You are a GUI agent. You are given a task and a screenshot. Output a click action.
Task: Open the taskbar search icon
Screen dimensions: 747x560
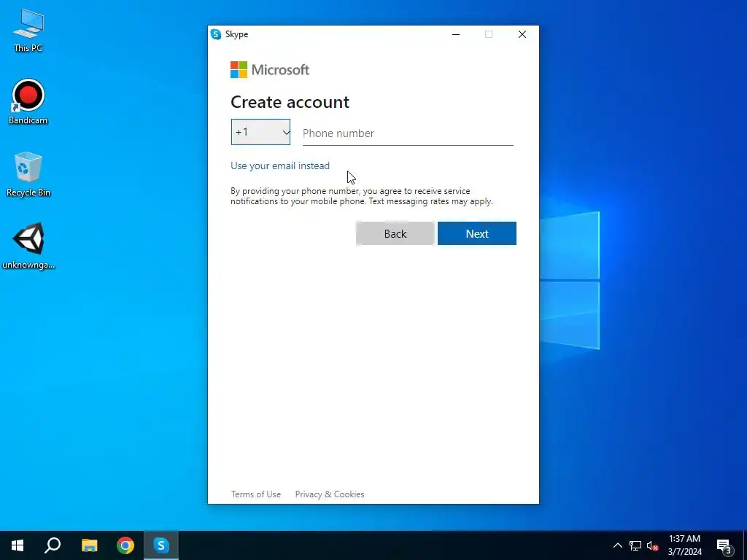(x=53, y=545)
